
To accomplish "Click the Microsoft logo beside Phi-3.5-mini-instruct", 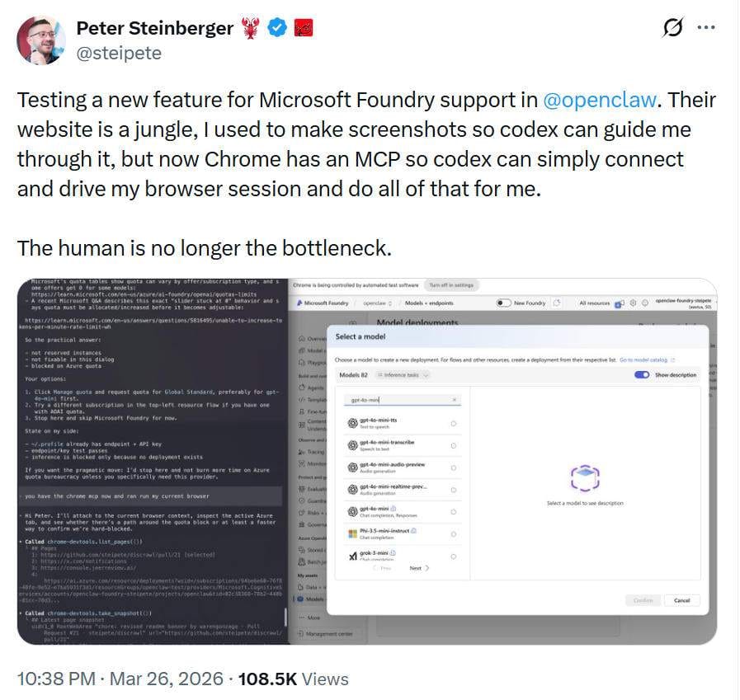I will click(x=352, y=534).
